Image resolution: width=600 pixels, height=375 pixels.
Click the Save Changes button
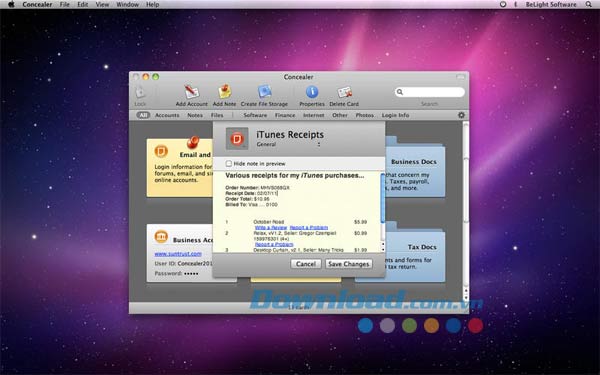pyautogui.click(x=349, y=264)
